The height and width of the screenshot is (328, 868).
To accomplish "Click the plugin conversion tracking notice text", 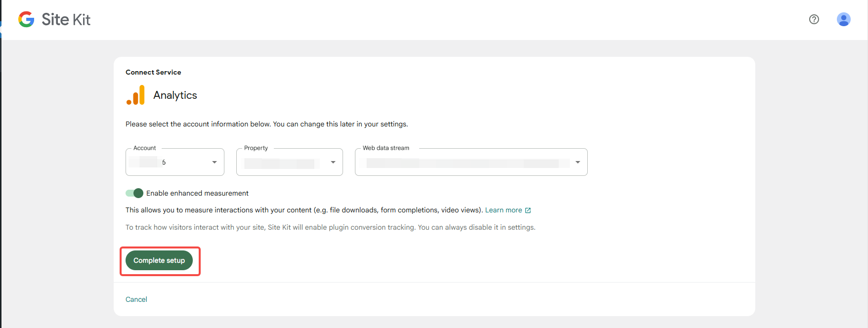I will 330,227.
